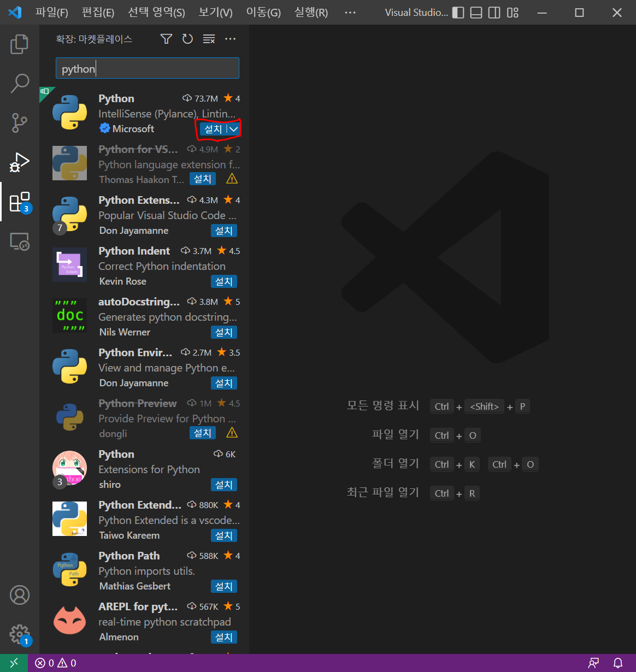Viewport: 636px width, 672px height.
Task: Click publisher name Almenon
Action: pos(119,637)
